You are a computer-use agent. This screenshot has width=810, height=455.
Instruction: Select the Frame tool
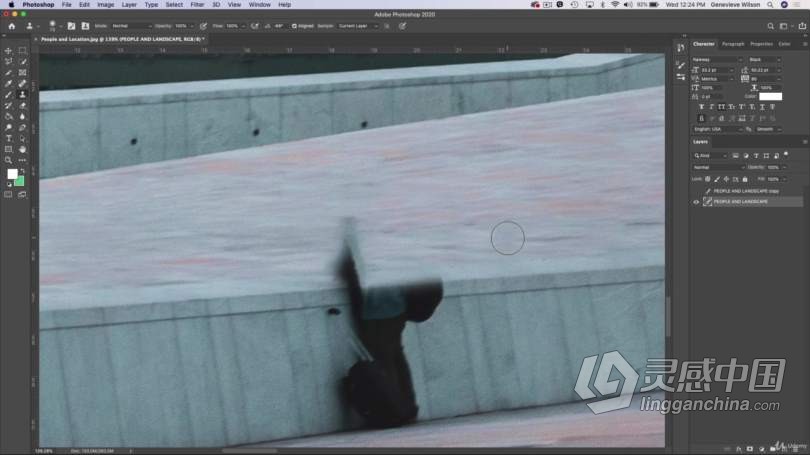point(22,72)
